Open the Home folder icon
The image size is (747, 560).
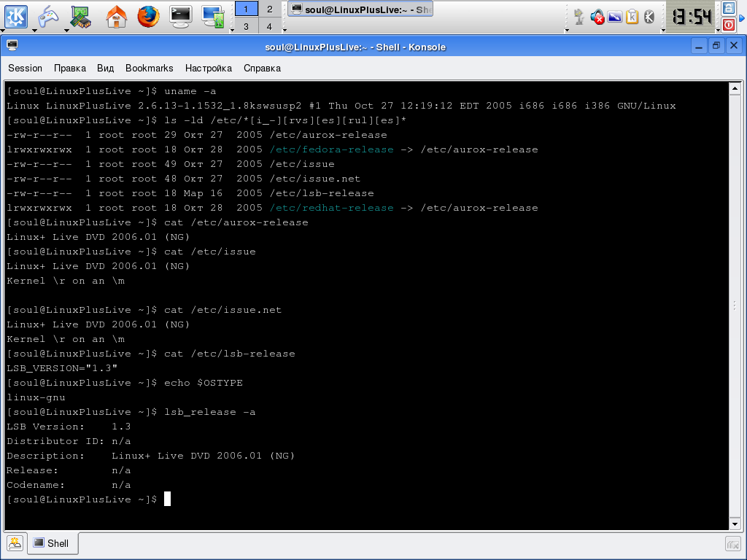point(116,17)
